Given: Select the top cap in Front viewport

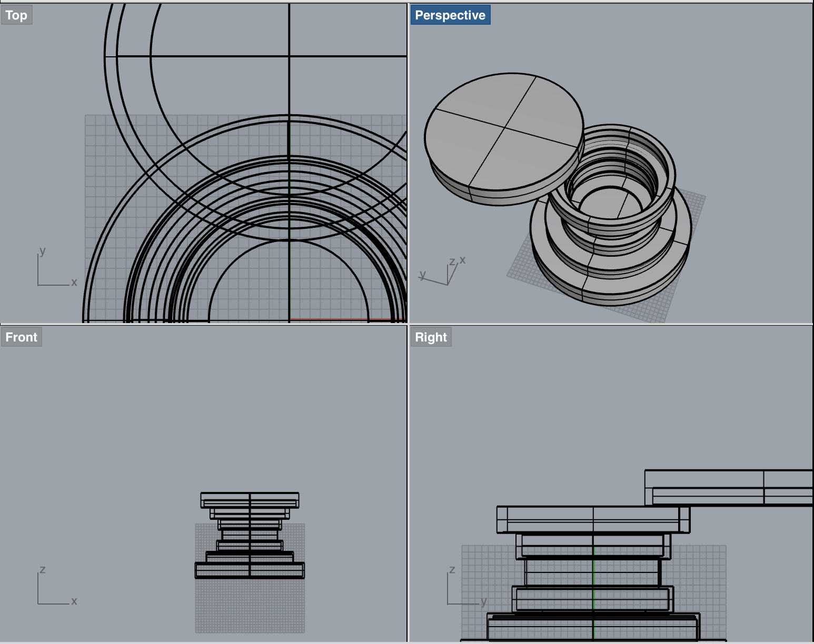Looking at the screenshot, I should click(x=250, y=500).
